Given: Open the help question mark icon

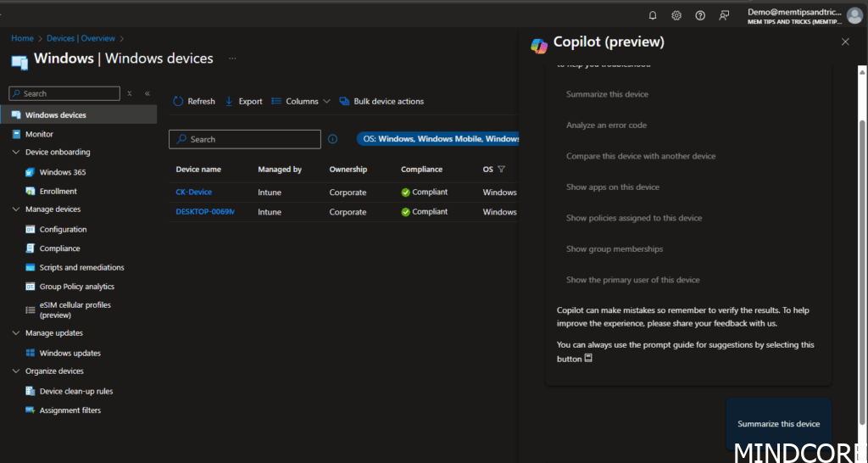Looking at the screenshot, I should pyautogui.click(x=700, y=15).
